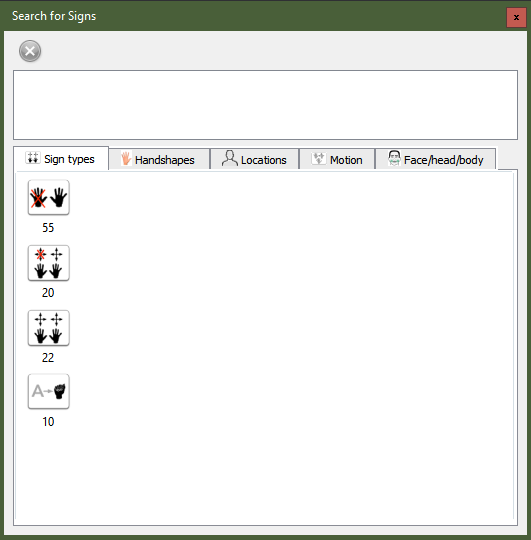
Task: Select the one-handed sign type icon
Action: point(49,197)
